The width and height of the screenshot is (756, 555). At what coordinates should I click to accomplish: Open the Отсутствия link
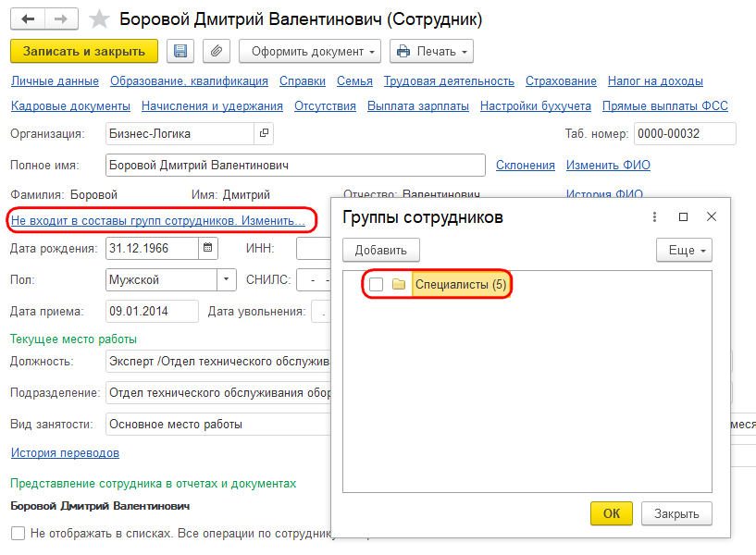(x=325, y=106)
